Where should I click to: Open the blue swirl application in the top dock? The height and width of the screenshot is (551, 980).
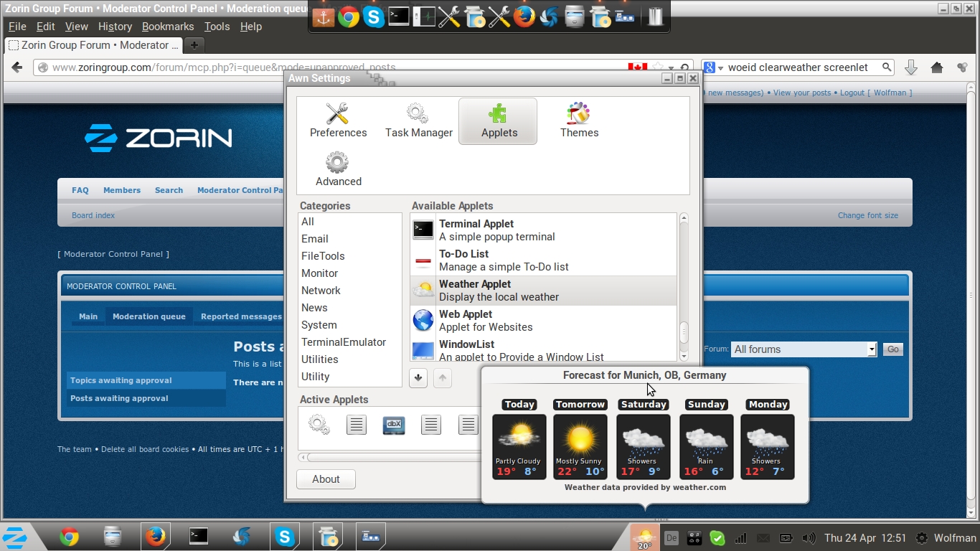coord(550,17)
